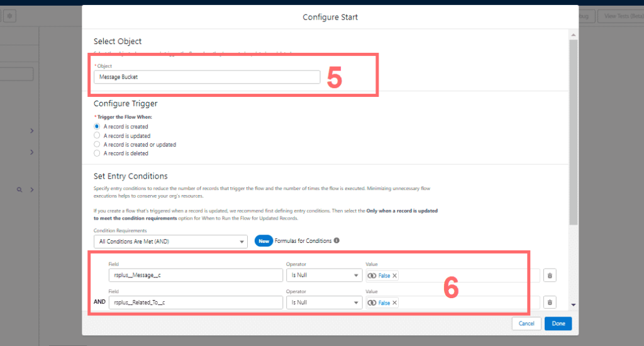Open Operator dropdown for rsplus__Message__c

click(x=323, y=276)
